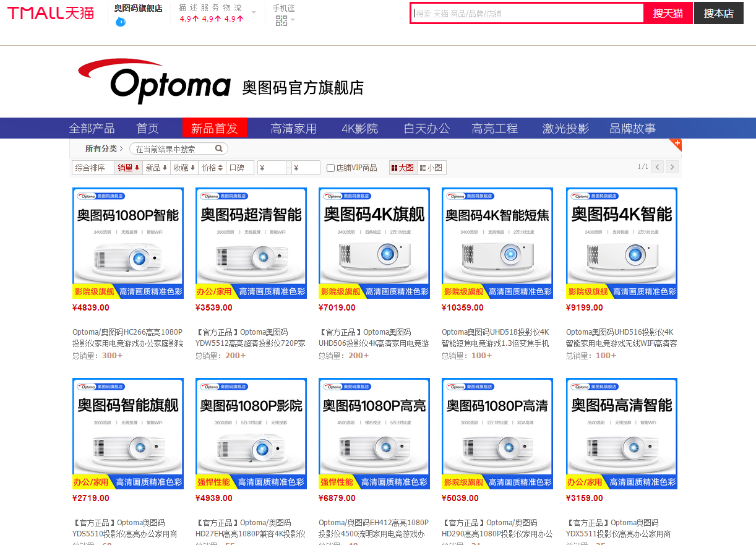Screen dimensions: 756x545
Task: Click the ¥6879.00 price
Action: (x=337, y=498)
